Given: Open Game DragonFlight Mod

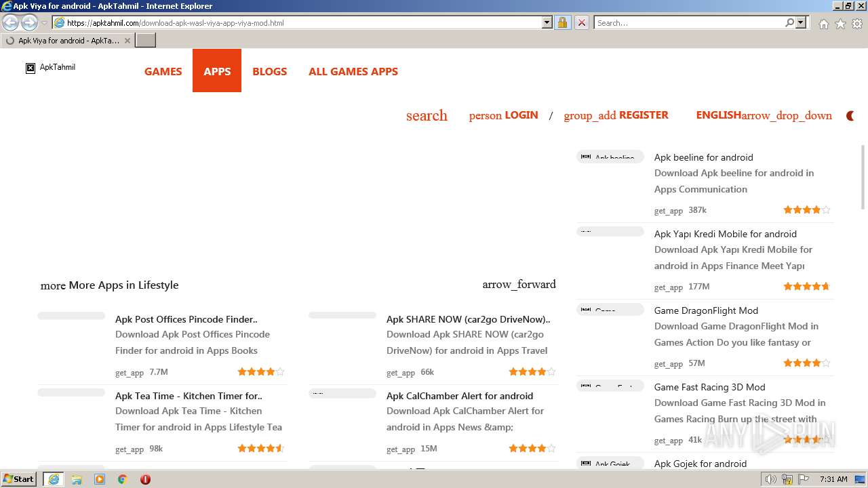Looking at the screenshot, I should pos(706,310).
